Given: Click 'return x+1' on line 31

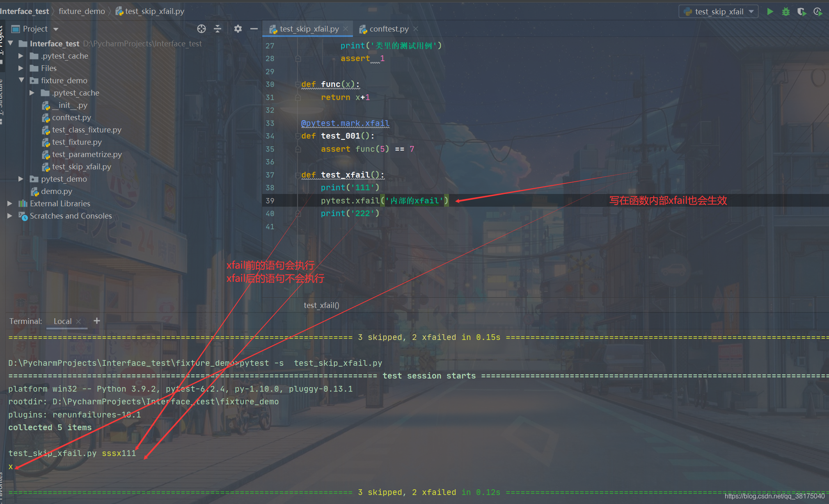Looking at the screenshot, I should [345, 97].
